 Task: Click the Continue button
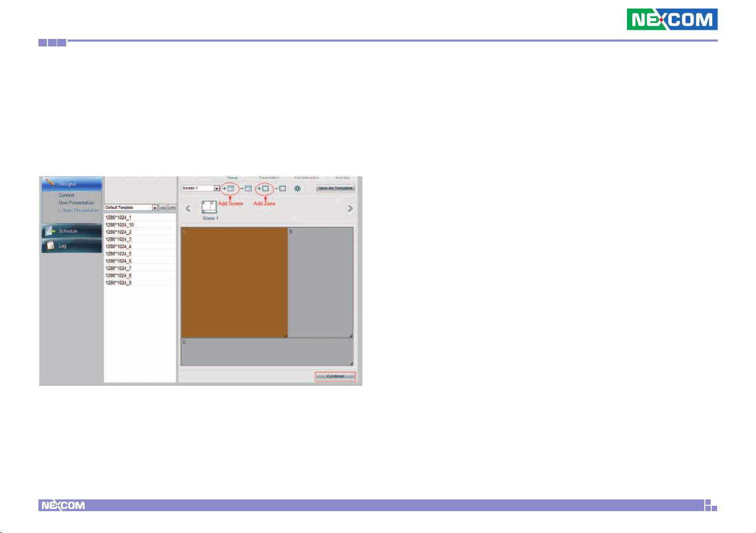click(x=335, y=377)
